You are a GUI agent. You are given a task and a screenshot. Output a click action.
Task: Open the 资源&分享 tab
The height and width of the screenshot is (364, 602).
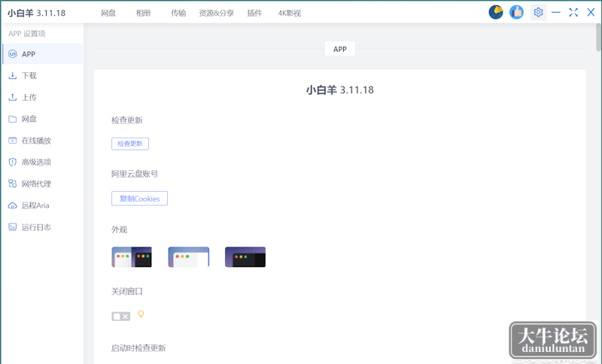pyautogui.click(x=216, y=13)
